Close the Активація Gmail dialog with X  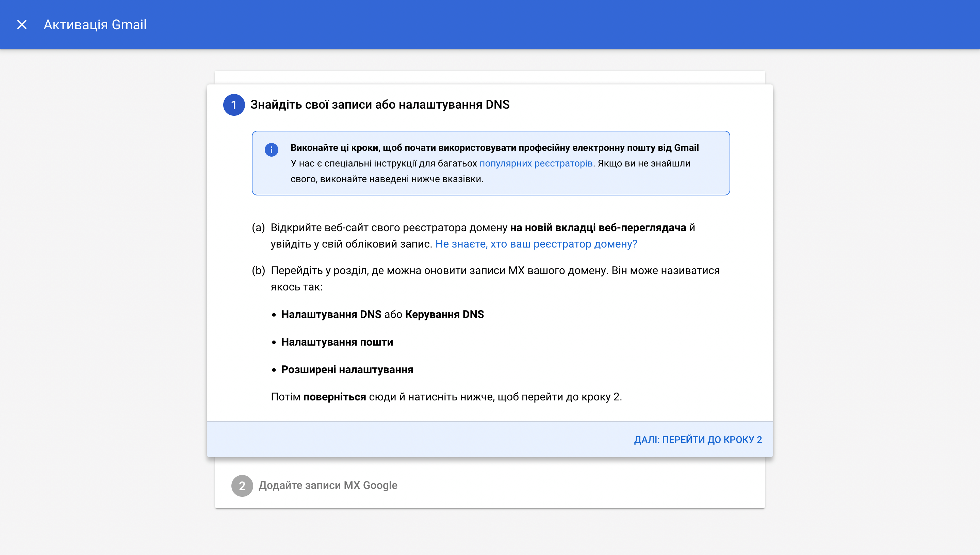pos(22,25)
